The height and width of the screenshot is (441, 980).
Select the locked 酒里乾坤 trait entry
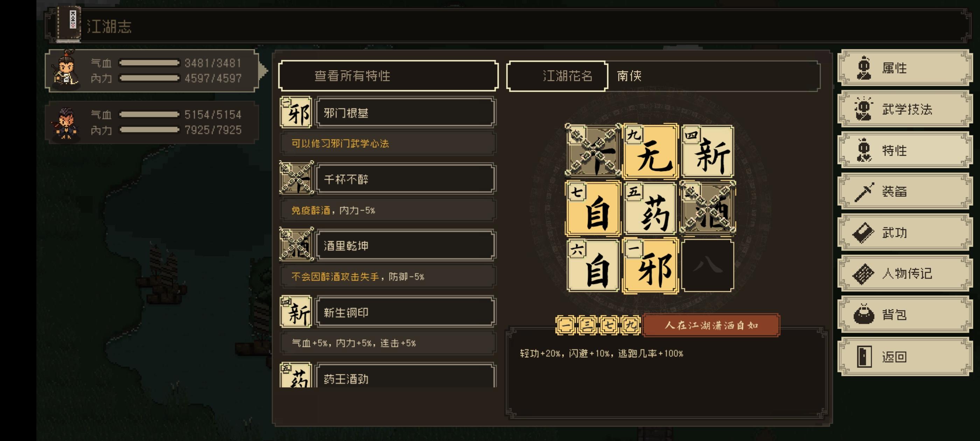(x=406, y=245)
